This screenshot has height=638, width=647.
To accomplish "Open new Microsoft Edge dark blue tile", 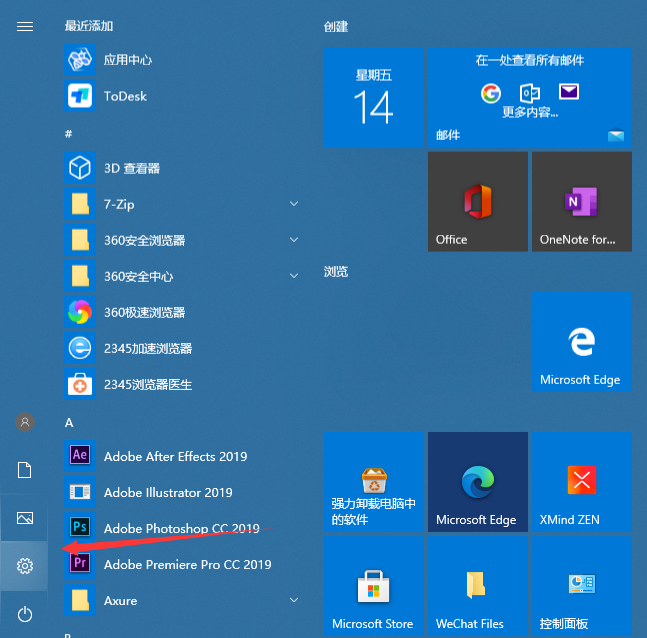I will pyautogui.click(x=478, y=482).
